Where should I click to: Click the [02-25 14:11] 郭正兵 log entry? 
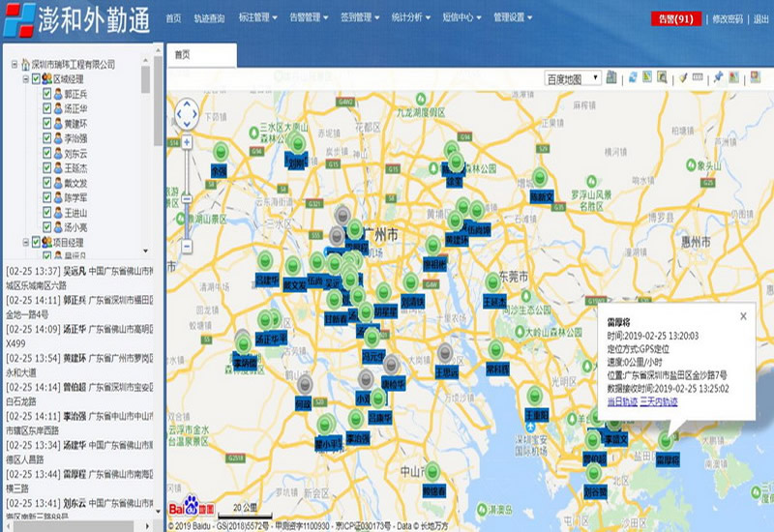click(79, 307)
